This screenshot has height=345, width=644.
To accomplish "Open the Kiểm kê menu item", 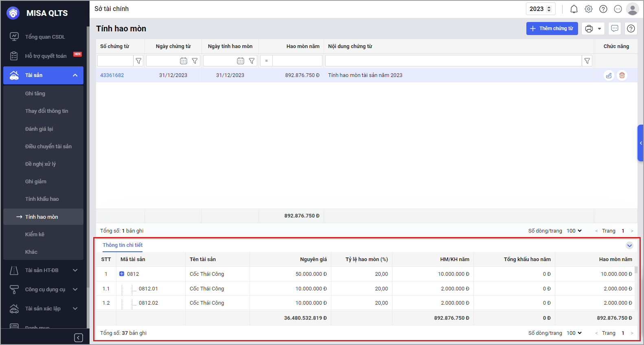I will tap(35, 235).
